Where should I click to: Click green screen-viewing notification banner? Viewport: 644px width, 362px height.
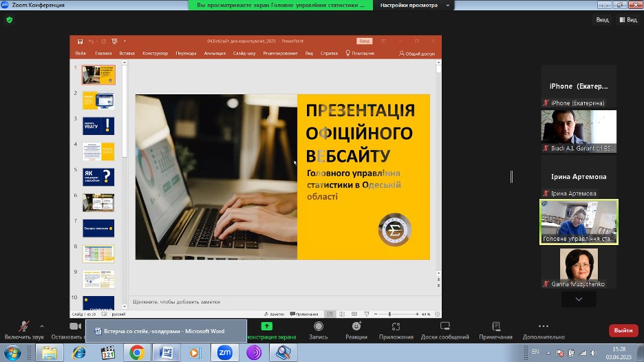pyautogui.click(x=281, y=6)
